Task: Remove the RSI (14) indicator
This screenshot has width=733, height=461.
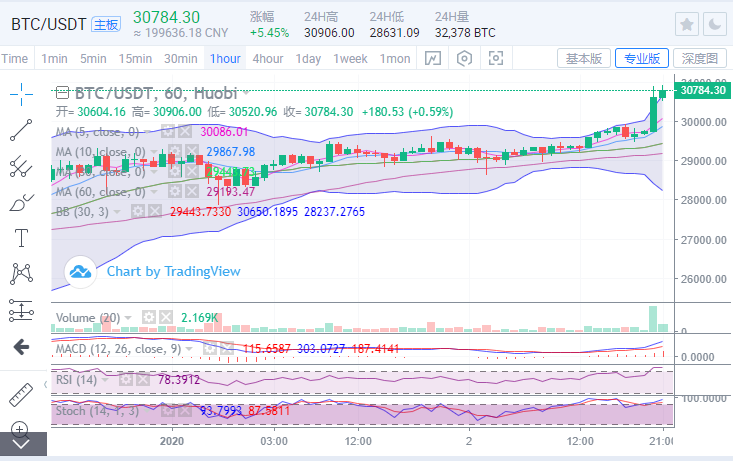Action: (x=142, y=380)
